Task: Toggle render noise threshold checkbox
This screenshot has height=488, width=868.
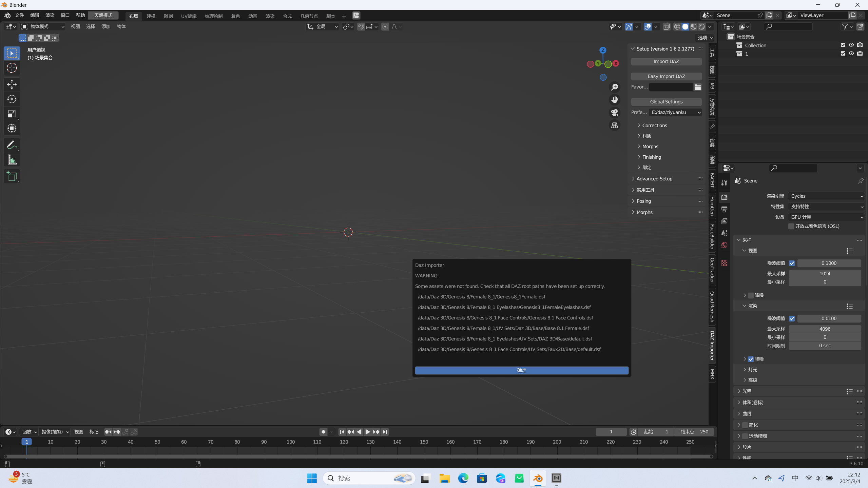Action: tap(792, 318)
